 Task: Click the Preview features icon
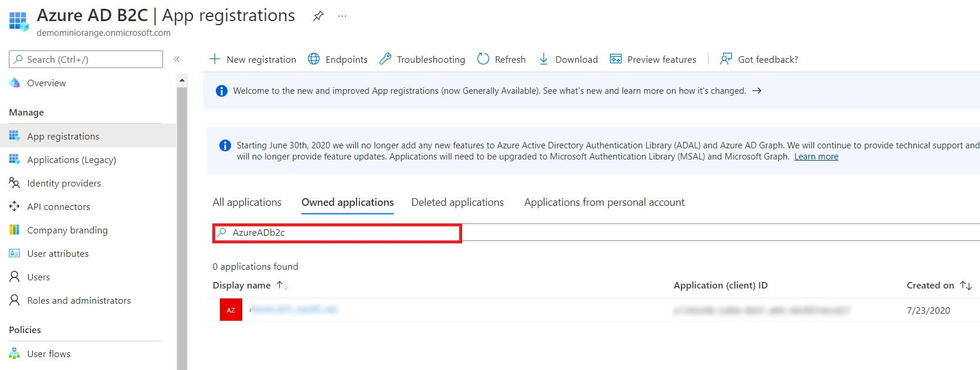pyautogui.click(x=616, y=59)
